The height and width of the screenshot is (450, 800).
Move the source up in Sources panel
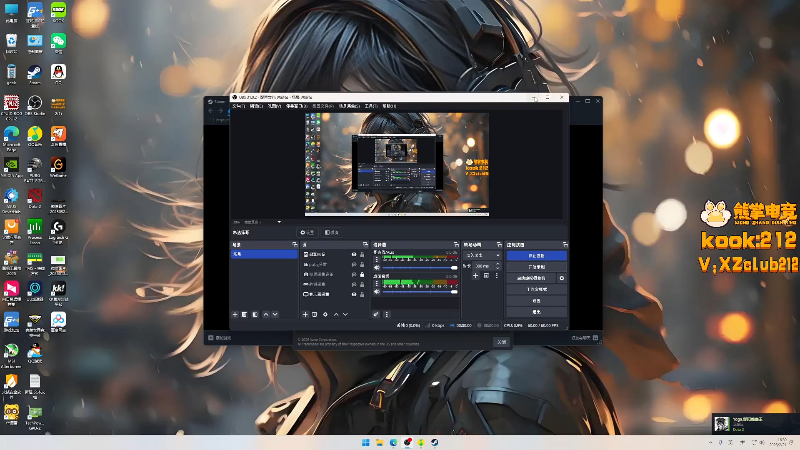pyautogui.click(x=336, y=314)
